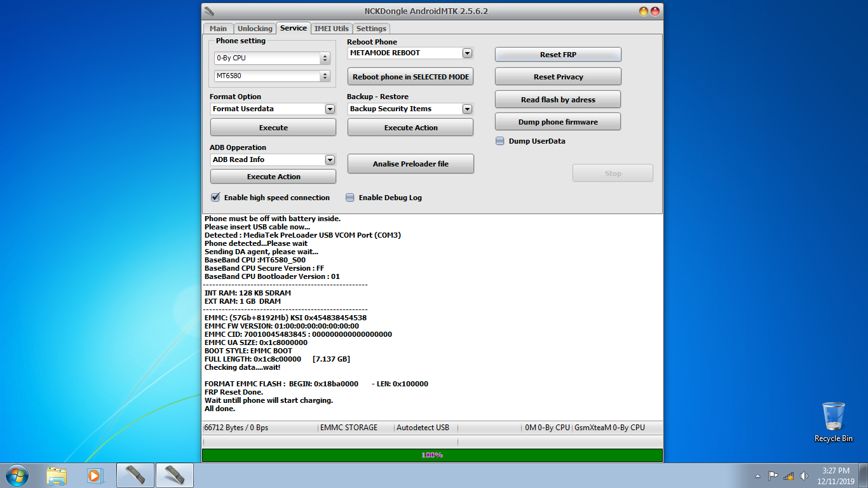Click the 'Detected : MediaTek PreLoader USB VCOM Port' line

(x=302, y=235)
